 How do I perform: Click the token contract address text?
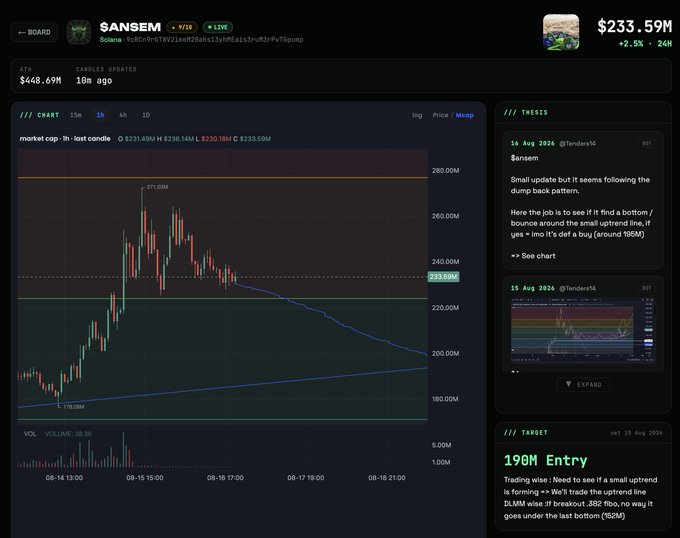point(215,40)
